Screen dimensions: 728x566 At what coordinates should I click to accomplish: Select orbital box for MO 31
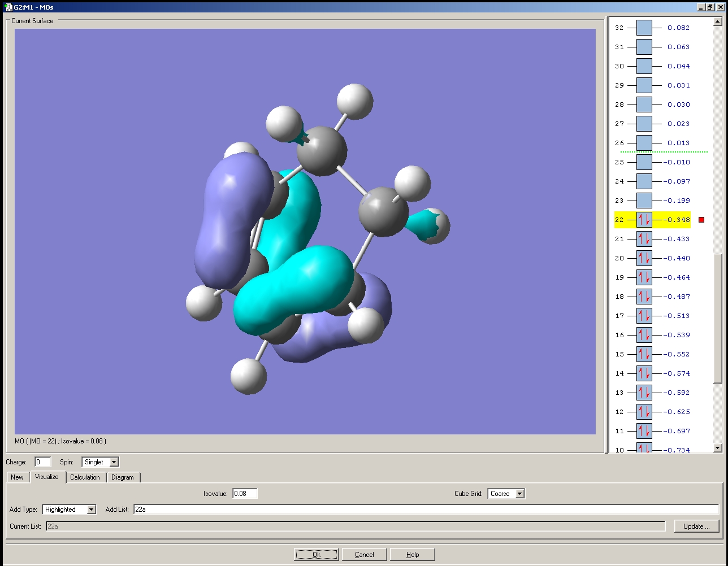point(644,47)
